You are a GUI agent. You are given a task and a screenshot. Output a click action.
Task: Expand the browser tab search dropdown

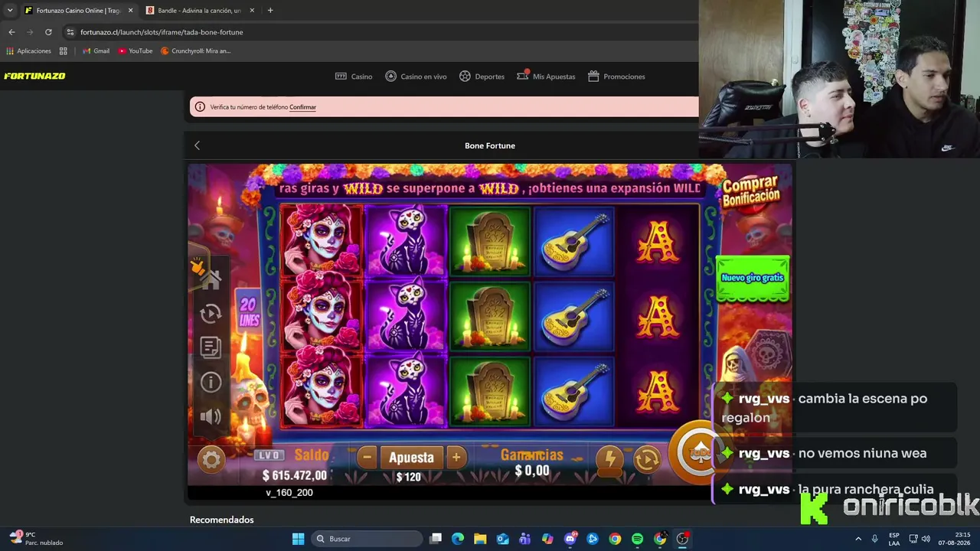coord(10,11)
